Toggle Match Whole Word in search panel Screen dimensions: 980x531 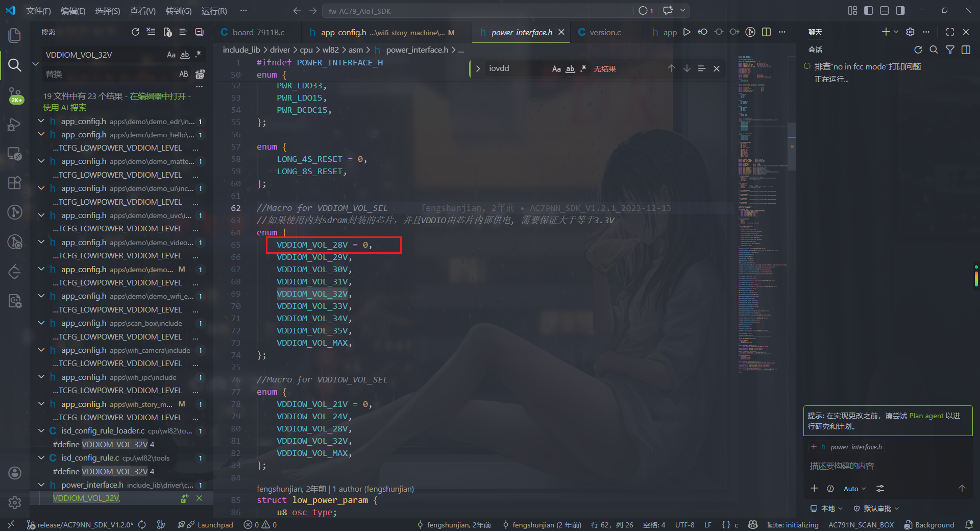tap(185, 55)
